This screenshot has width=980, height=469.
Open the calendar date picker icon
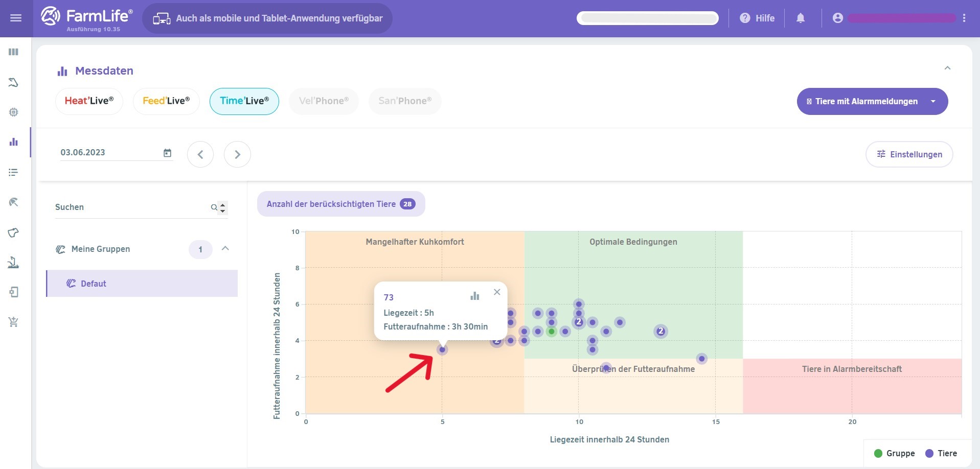point(167,153)
